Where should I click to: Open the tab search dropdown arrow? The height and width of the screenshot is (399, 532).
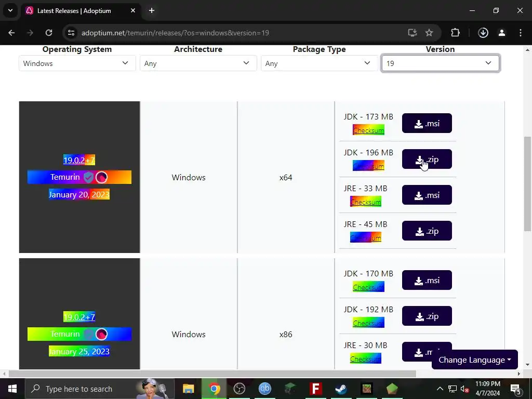click(10, 10)
